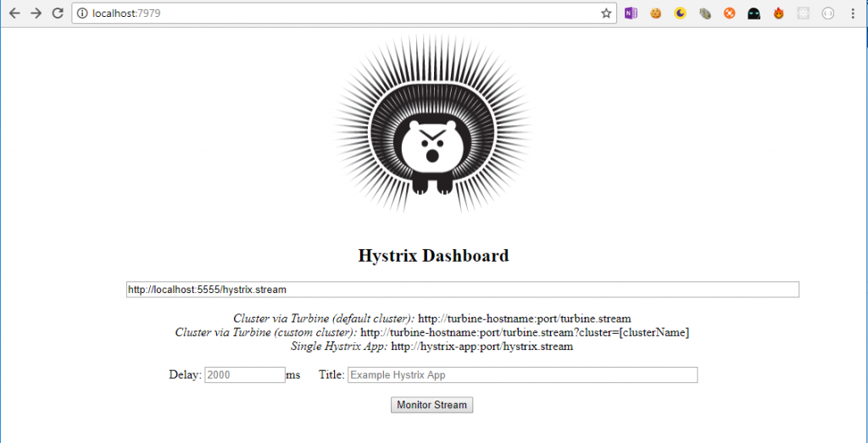Open the round braces extension icon

point(828,14)
